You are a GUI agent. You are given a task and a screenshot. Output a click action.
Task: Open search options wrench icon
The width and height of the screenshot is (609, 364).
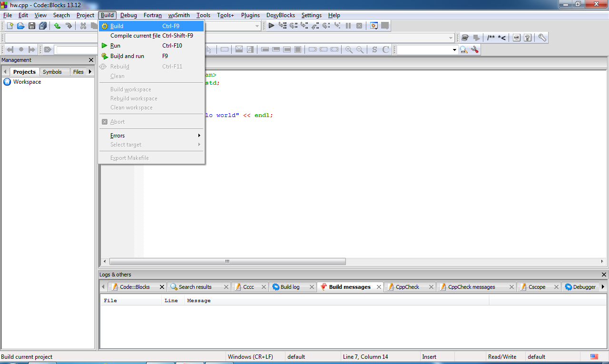[x=475, y=49]
